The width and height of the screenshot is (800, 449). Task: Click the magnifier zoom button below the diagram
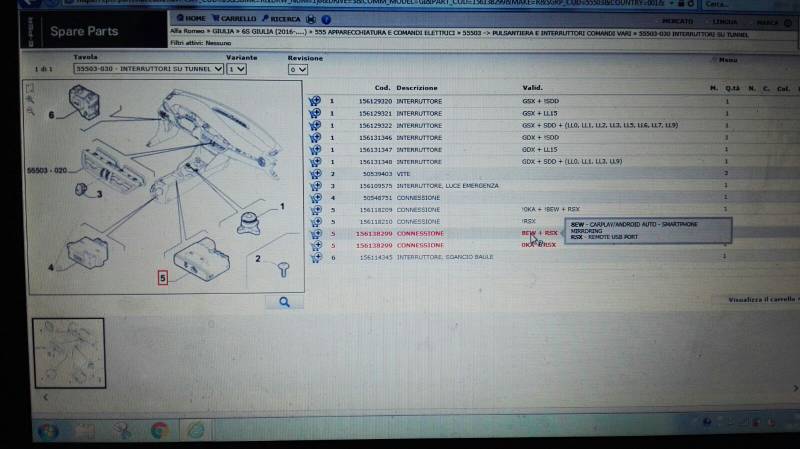click(284, 301)
